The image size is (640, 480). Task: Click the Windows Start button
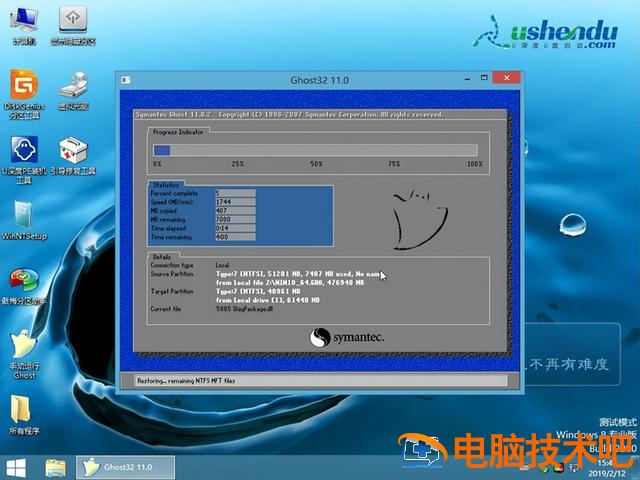tap(17, 467)
